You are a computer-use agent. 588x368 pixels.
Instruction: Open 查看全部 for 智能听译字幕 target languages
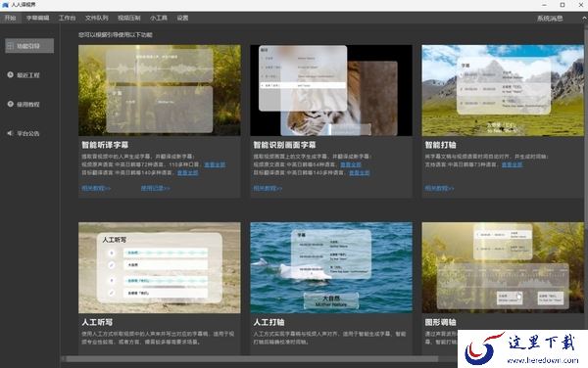click(x=188, y=173)
